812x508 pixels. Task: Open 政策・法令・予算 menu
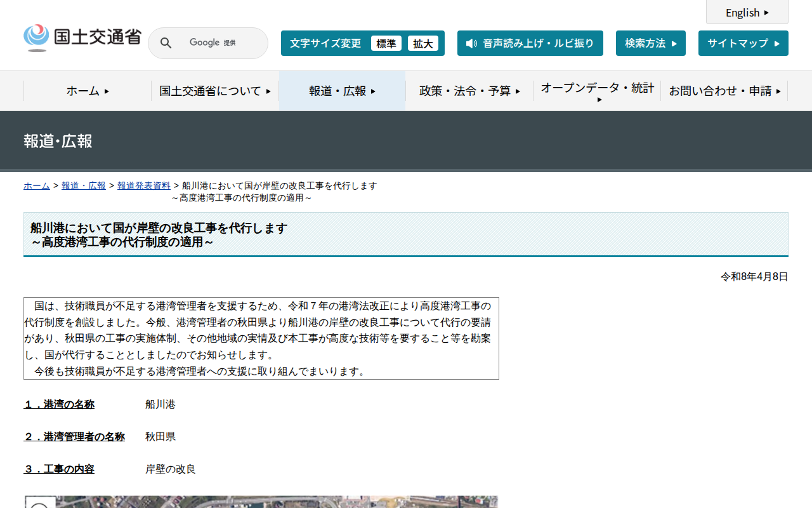(469, 91)
